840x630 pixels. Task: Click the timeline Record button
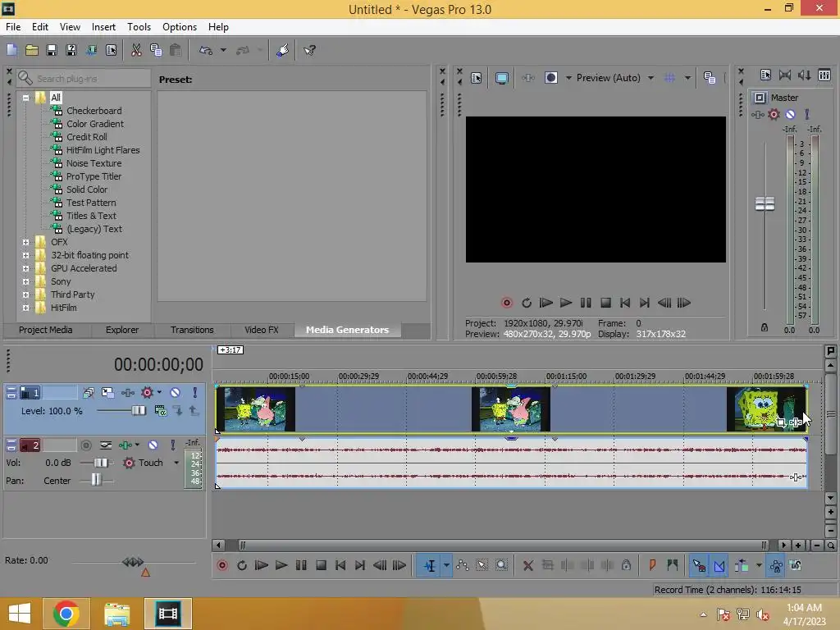pyautogui.click(x=222, y=566)
